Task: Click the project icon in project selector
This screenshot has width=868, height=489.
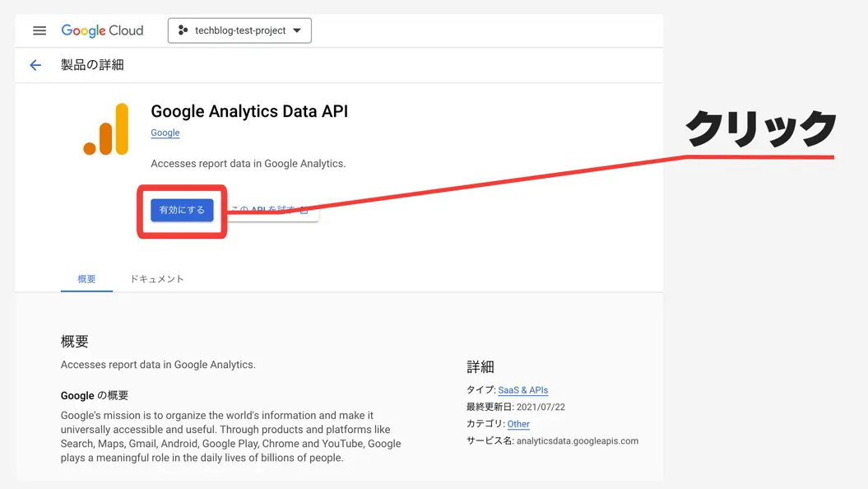Action: (x=183, y=30)
